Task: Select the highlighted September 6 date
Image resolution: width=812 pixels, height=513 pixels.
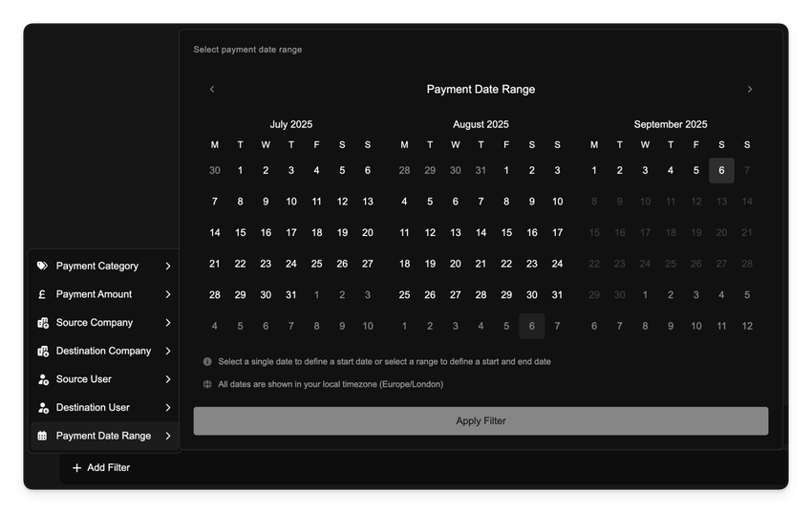Action: [x=721, y=171]
